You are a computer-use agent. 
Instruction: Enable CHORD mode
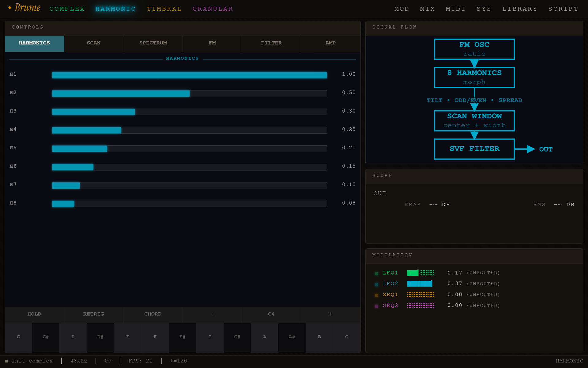[153, 314]
